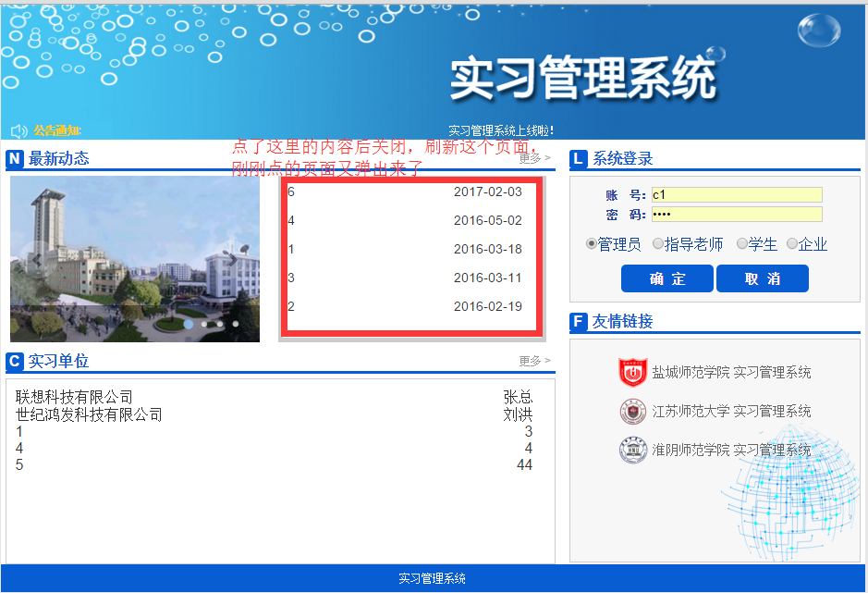
Task: Click the blue N icon beside 最新动态
Action: (15, 159)
